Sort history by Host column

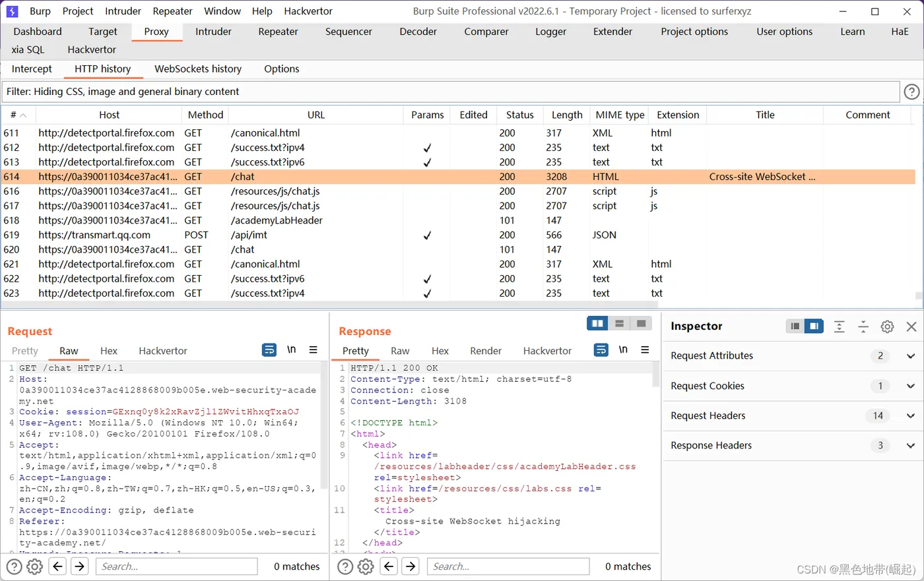pyautogui.click(x=109, y=115)
